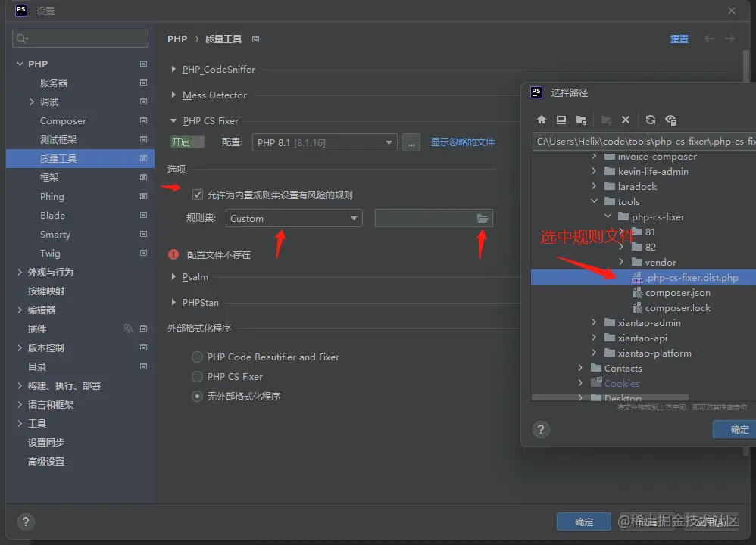
Task: Expand the 调试 settings subcategory
Action: pyautogui.click(x=32, y=101)
